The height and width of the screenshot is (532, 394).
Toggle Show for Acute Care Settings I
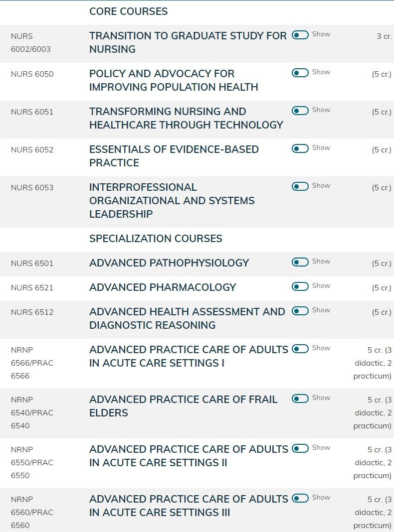(300, 349)
